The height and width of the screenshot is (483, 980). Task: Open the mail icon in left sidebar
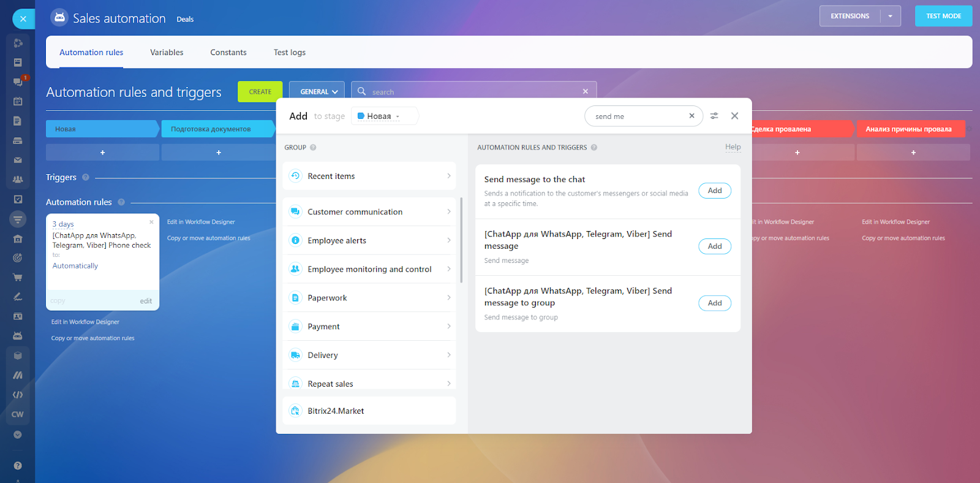click(x=18, y=160)
